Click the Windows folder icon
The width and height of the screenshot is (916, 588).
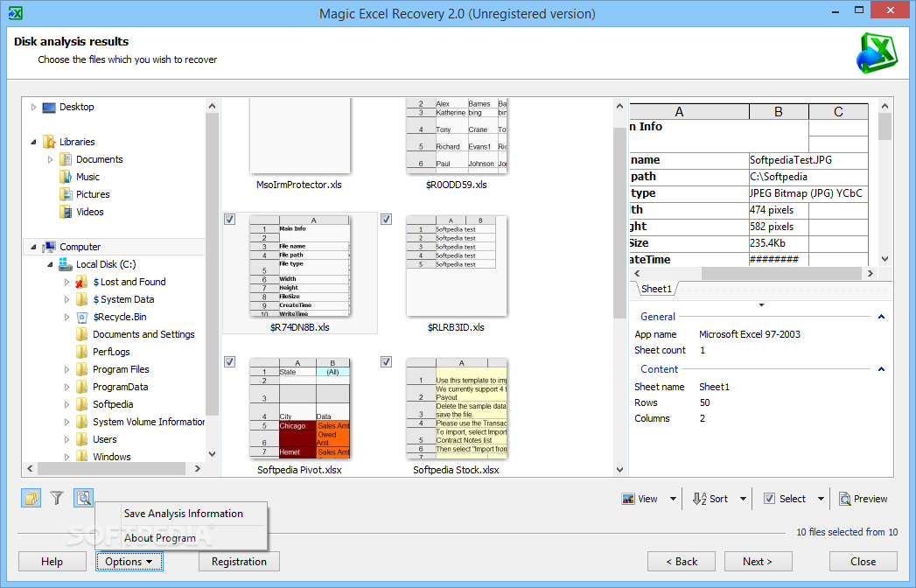point(81,457)
